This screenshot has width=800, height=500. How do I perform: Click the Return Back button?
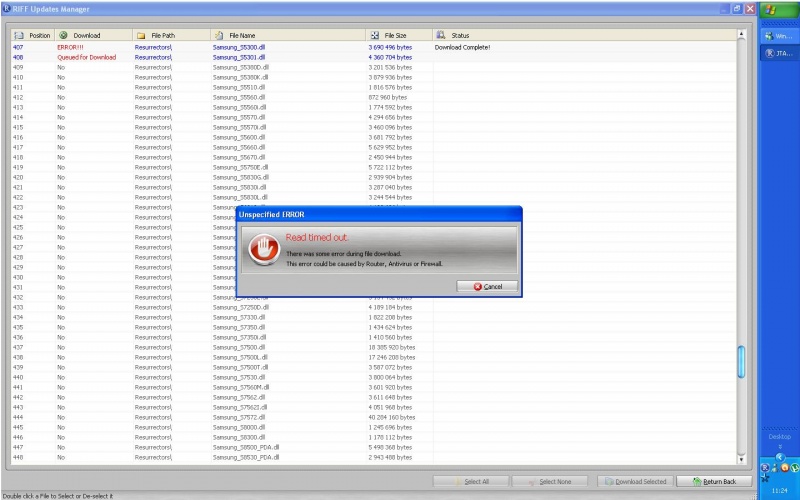point(714,481)
